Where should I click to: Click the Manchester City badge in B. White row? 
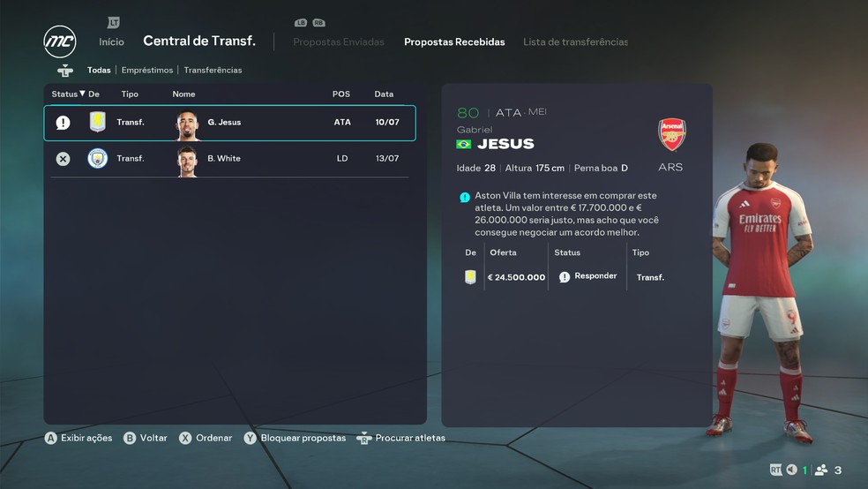[x=97, y=158]
